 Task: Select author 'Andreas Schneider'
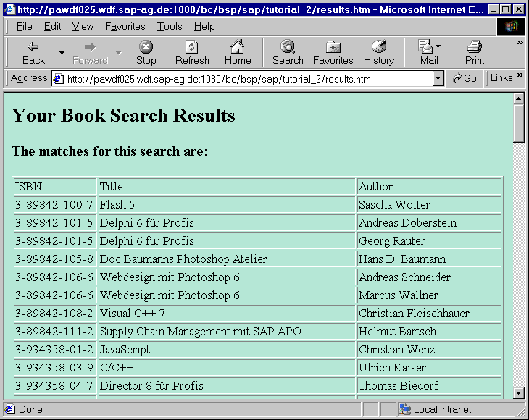tap(429, 277)
